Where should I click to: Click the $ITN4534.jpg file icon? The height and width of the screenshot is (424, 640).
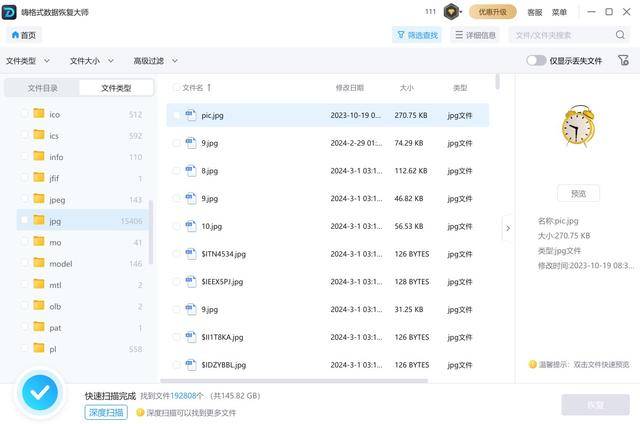(191, 254)
